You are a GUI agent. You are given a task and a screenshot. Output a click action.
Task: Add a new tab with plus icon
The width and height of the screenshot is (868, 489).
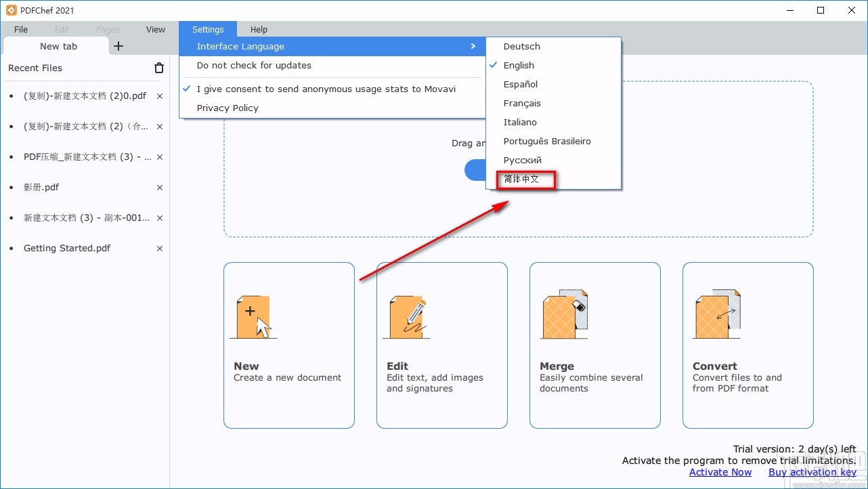point(118,46)
